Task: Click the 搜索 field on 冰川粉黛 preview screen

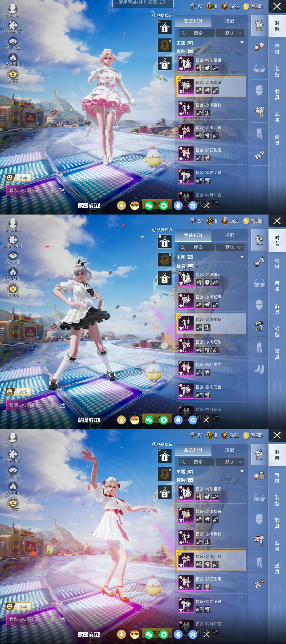Action: click(196, 33)
